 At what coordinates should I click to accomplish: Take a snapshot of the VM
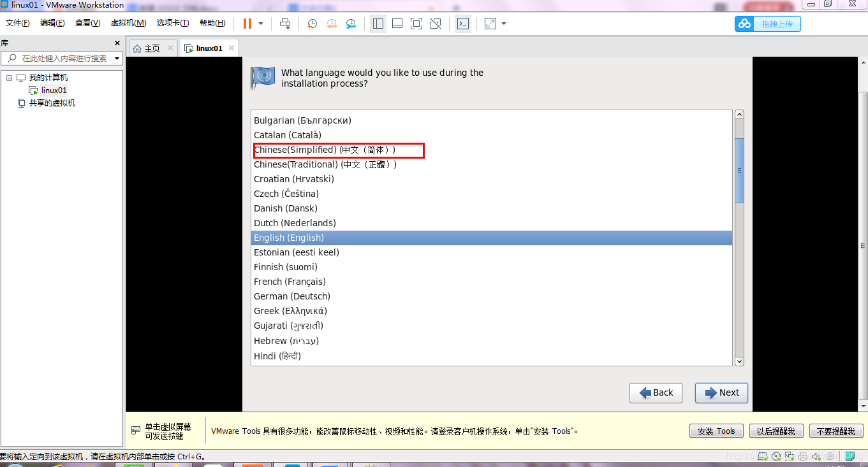313,24
